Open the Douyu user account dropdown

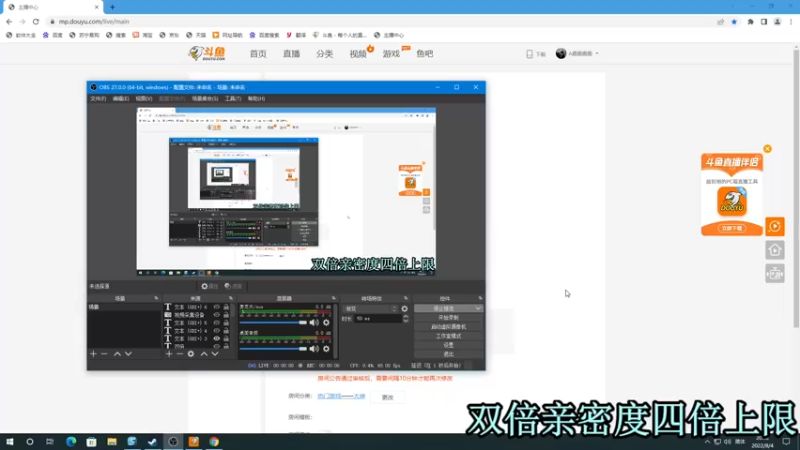click(x=577, y=54)
